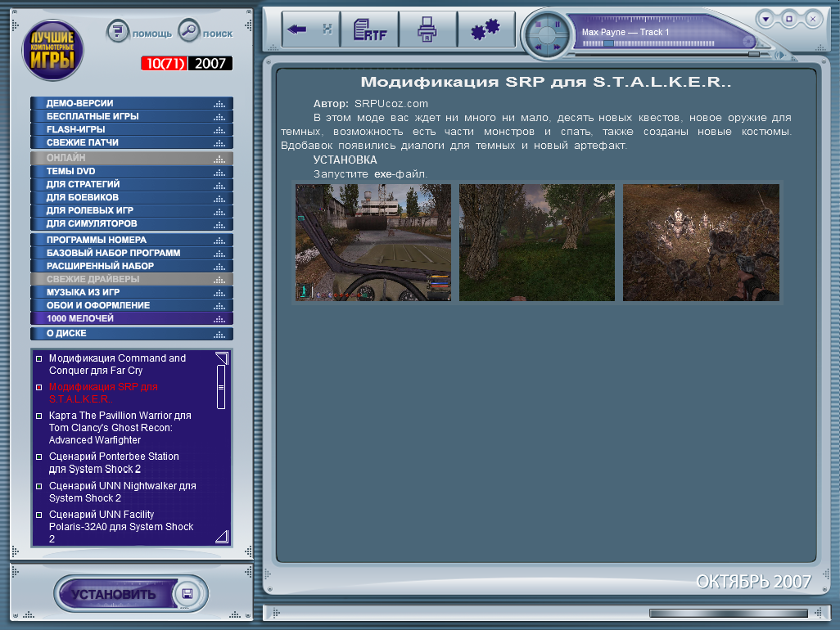Open the ОБОИ И ОФОРМЛЕНИЕ section
The image size is (840, 630).
pyautogui.click(x=132, y=305)
